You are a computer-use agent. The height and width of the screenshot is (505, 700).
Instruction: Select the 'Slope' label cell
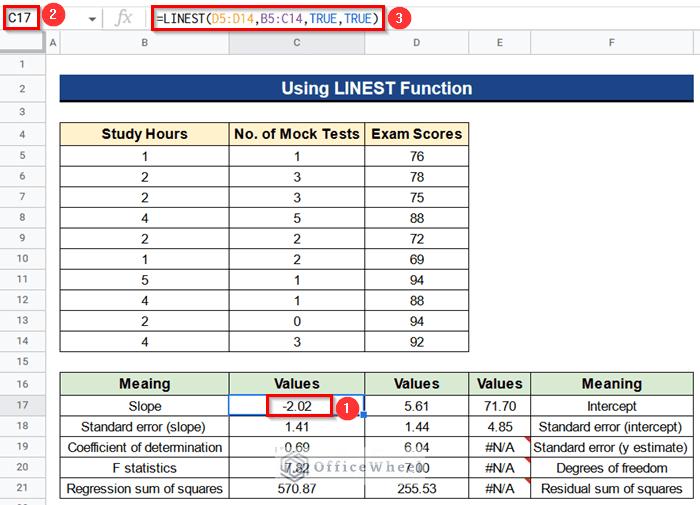tap(145, 406)
